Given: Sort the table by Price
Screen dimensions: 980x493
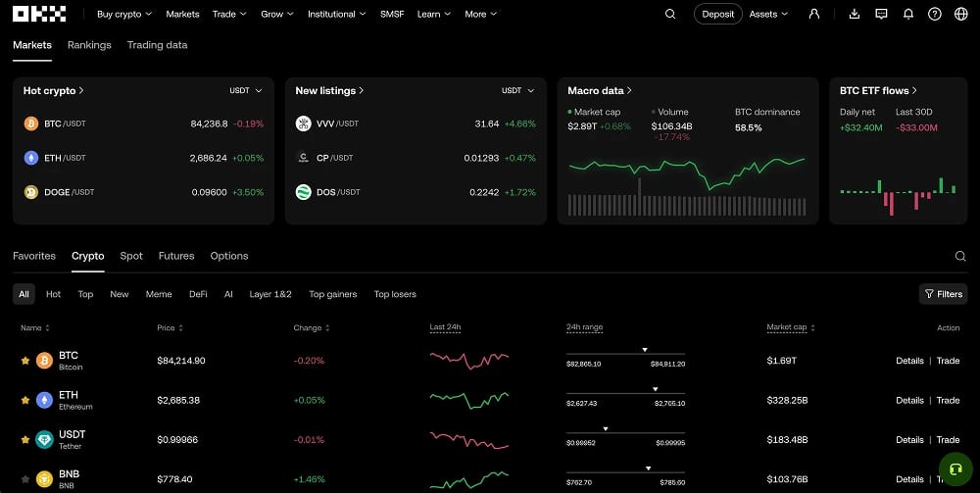Looking at the screenshot, I should point(170,328).
